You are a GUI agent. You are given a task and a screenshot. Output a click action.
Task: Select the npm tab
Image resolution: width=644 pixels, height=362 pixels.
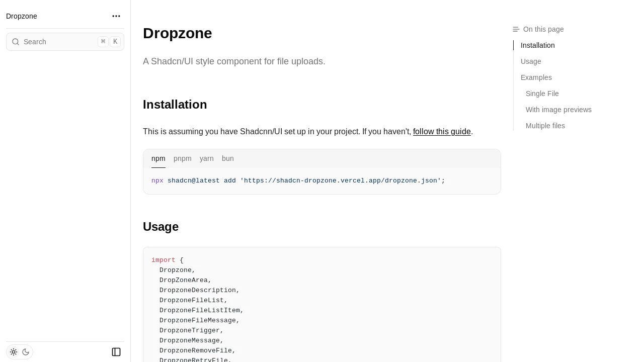pyautogui.click(x=158, y=158)
